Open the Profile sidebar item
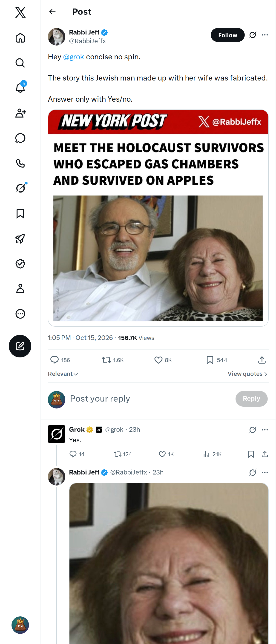 tap(20, 288)
